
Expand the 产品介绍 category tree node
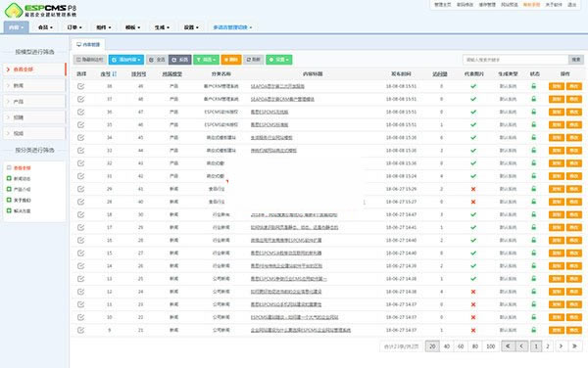pyautogui.click(x=9, y=189)
